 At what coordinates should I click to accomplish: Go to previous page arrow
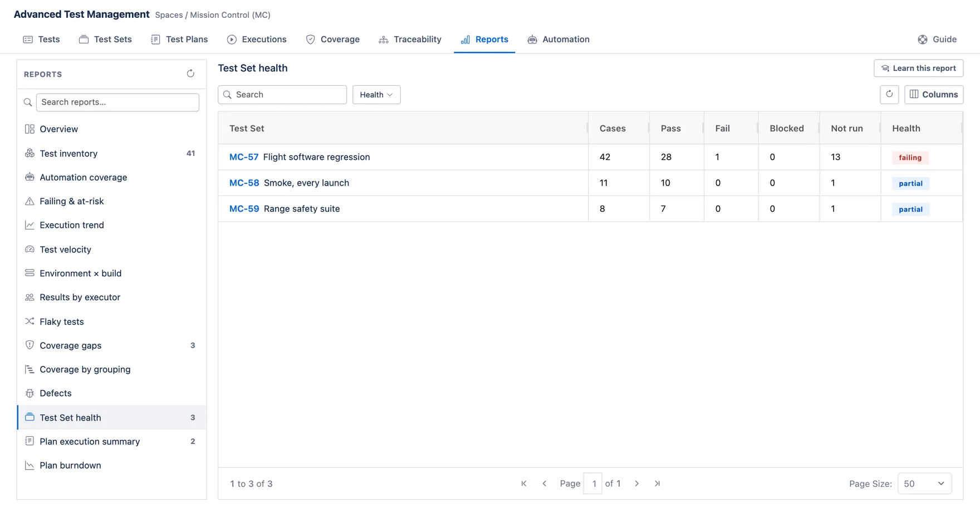[545, 483]
